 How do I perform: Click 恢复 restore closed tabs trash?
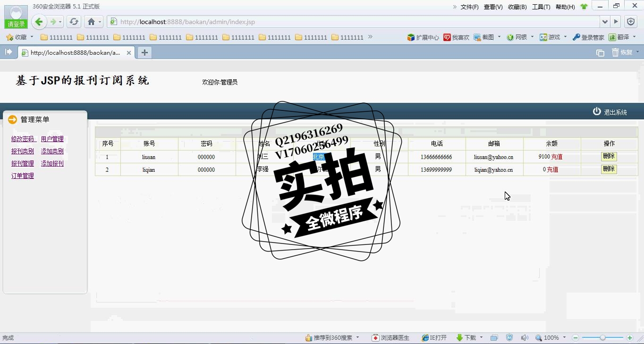click(622, 52)
